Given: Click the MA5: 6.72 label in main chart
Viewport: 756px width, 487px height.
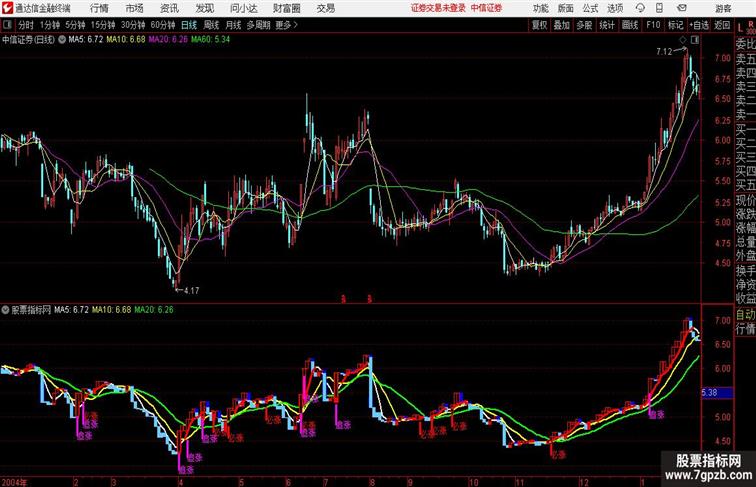Looking at the screenshot, I should (x=86, y=40).
